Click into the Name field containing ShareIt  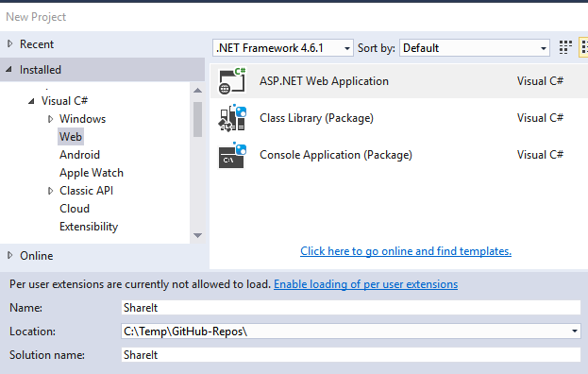350,308
